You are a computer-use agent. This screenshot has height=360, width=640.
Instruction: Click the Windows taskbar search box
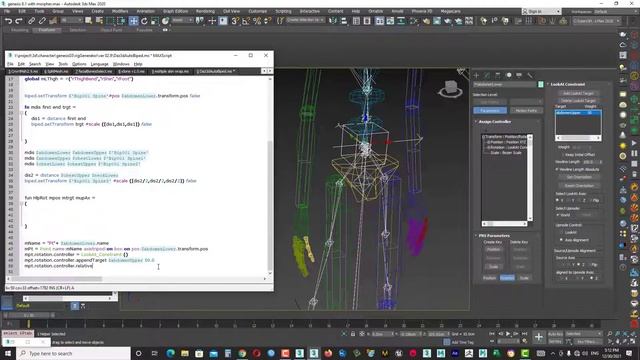(74, 353)
